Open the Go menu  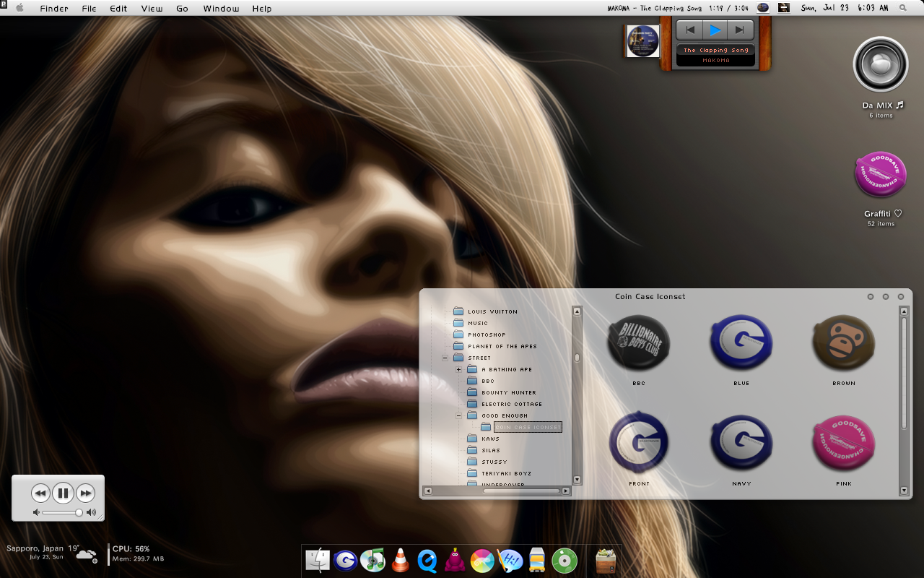[182, 9]
